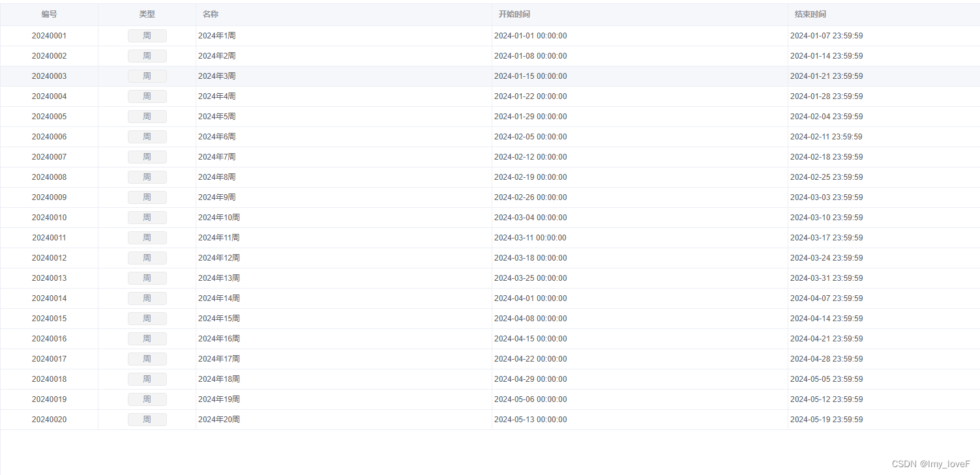Select end time 2024-02-04 23:59:59
Screen dimensions: 980x475
pyautogui.click(x=827, y=117)
